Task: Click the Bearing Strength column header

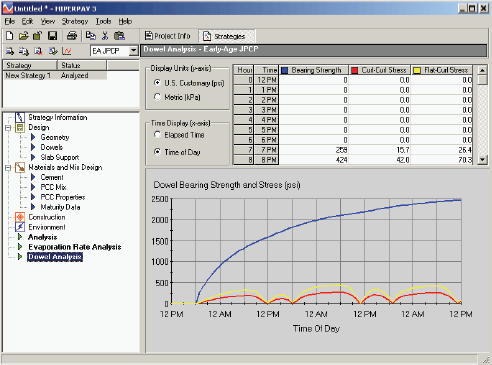Action: 314,70
